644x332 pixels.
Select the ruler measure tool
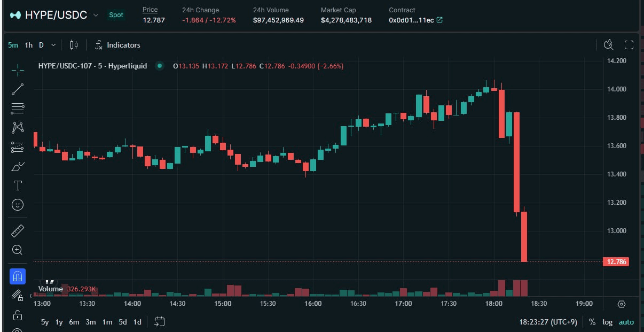pos(18,230)
